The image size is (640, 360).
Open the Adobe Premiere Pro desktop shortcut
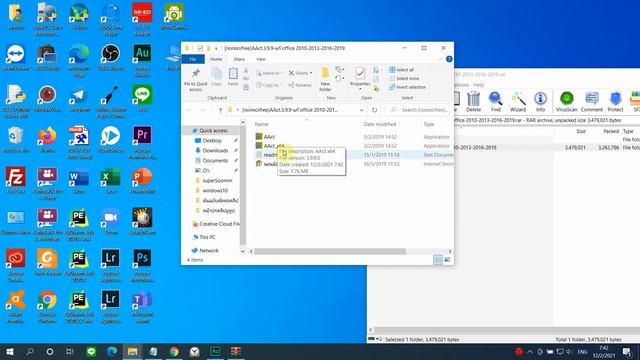coord(142,142)
